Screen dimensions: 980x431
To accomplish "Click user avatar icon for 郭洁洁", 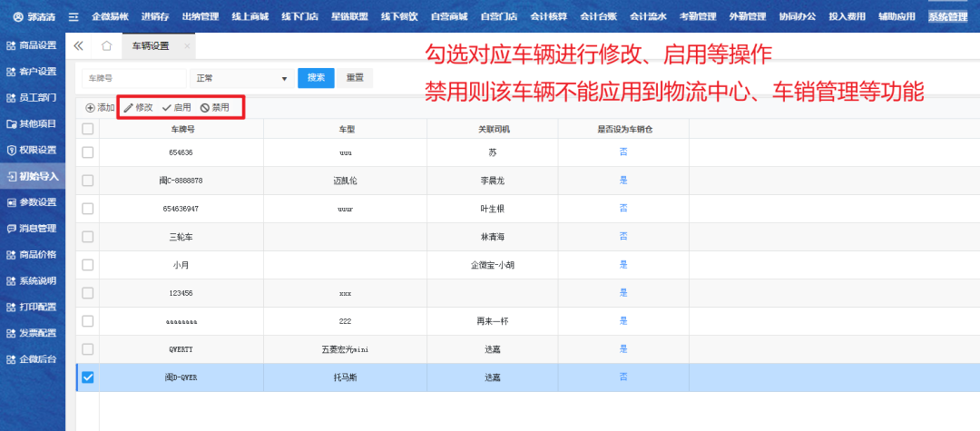I will (19, 16).
